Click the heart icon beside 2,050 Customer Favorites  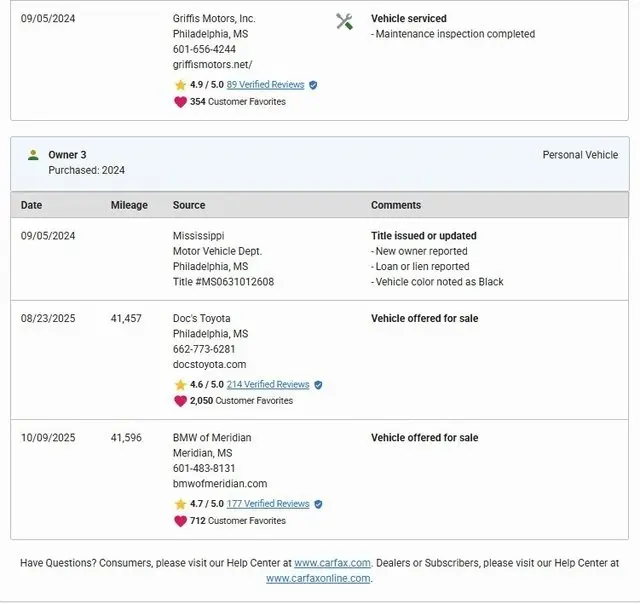pos(180,400)
